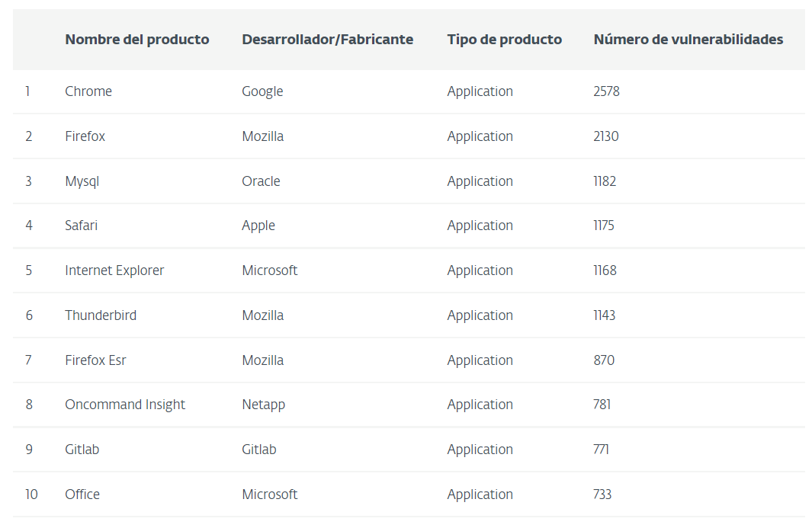Click the Netapp developer cell
Viewport: 812px width, 528px height.
coord(264,405)
